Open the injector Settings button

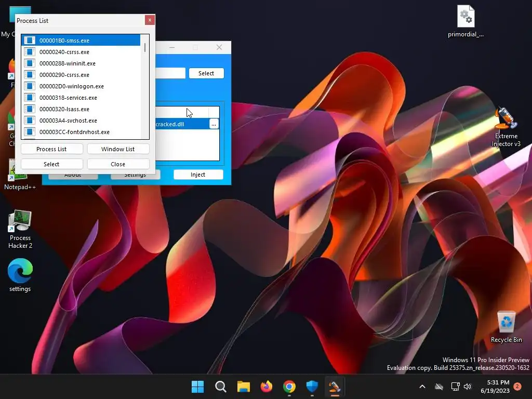[x=135, y=177]
